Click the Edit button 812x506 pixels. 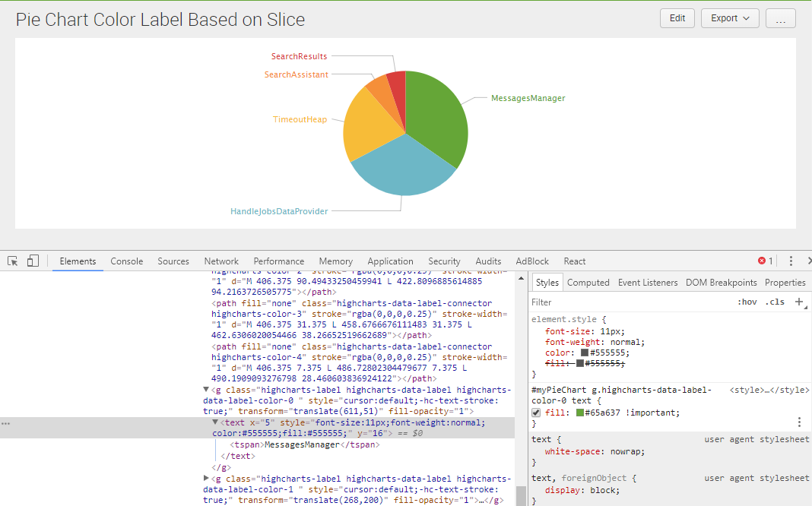pos(677,18)
